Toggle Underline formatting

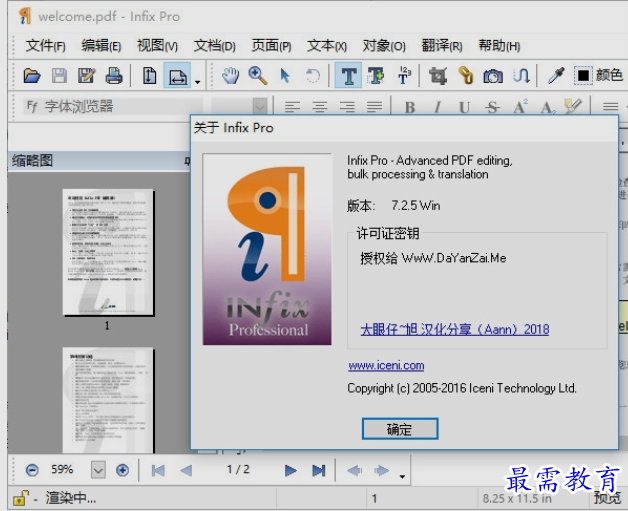point(464,107)
